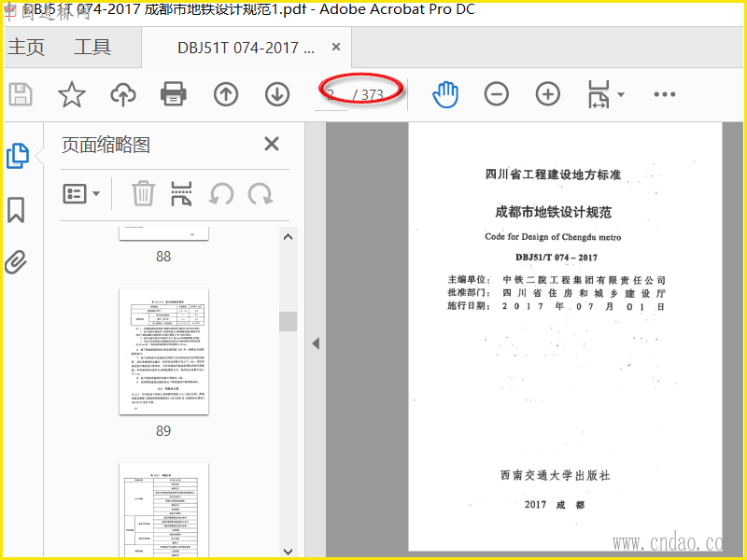This screenshot has width=747, height=560.
Task: Switch to the 工具 tab
Action: click(x=92, y=48)
